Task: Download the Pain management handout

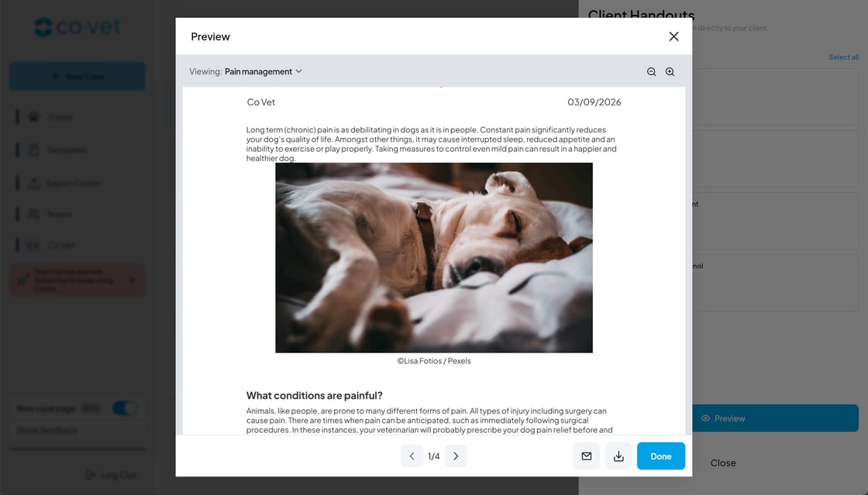Action: coord(618,456)
